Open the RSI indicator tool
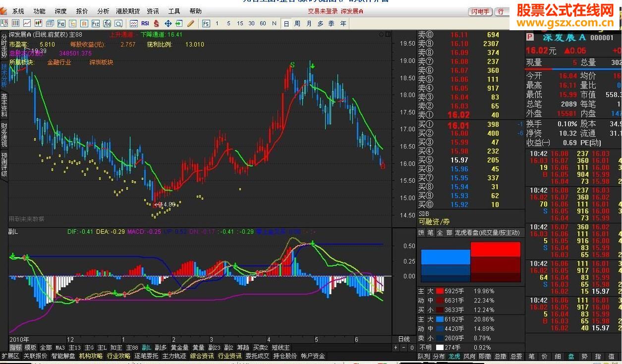 [145, 23]
